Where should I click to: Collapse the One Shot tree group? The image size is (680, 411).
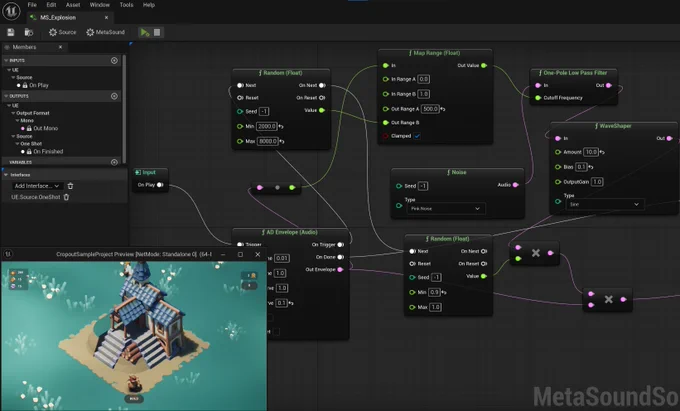pos(17,144)
